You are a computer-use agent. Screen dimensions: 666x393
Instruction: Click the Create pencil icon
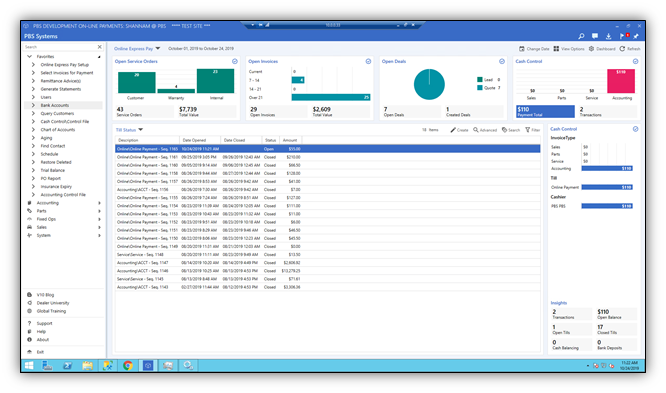(x=453, y=130)
